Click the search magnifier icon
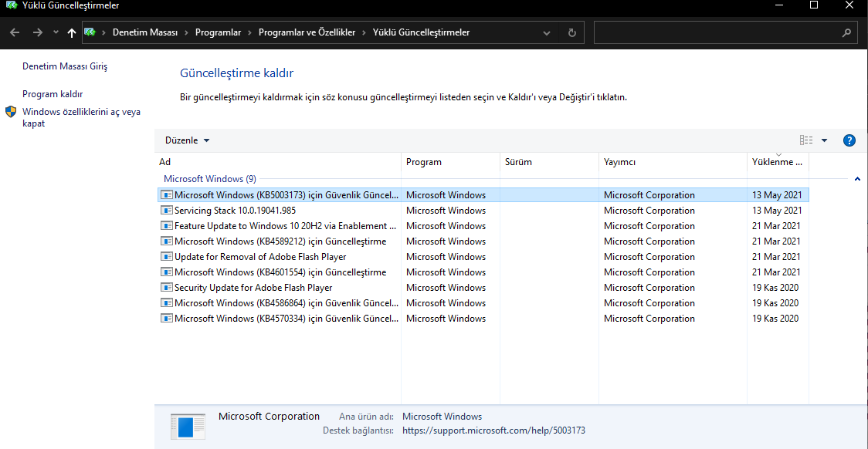 click(x=846, y=33)
